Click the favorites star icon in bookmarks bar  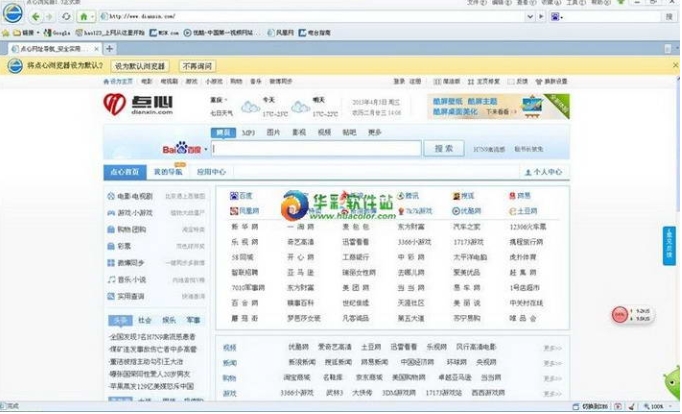click(6, 33)
